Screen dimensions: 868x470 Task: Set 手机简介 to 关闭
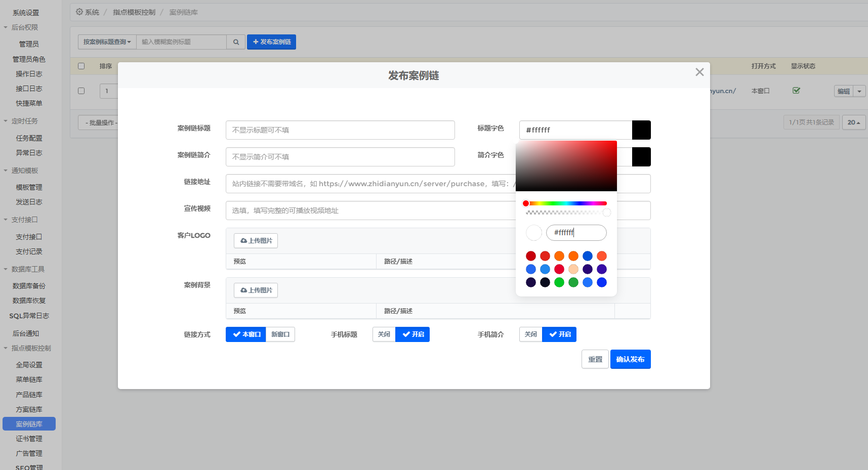pos(531,334)
